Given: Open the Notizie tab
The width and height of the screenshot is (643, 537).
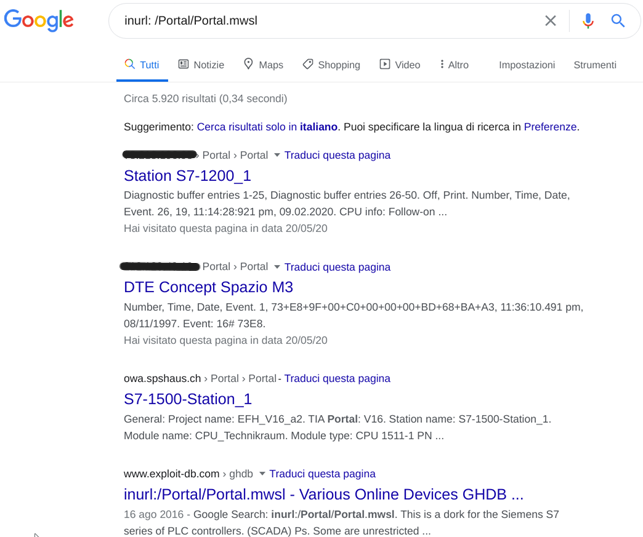Looking at the screenshot, I should pyautogui.click(x=201, y=65).
